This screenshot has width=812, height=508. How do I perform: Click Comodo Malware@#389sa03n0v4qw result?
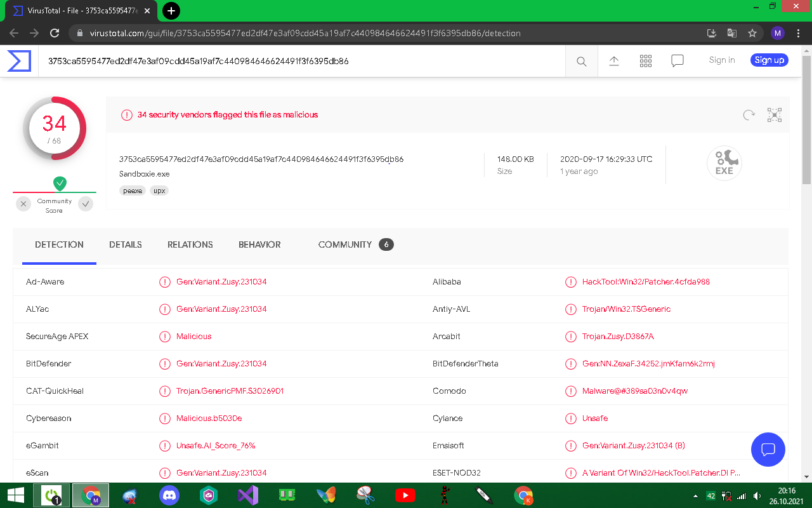click(635, 391)
